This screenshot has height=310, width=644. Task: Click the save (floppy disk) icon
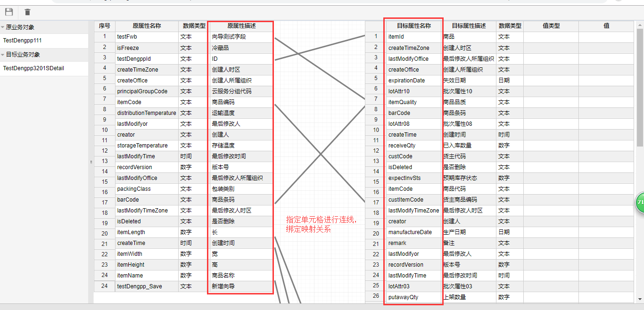(9, 12)
